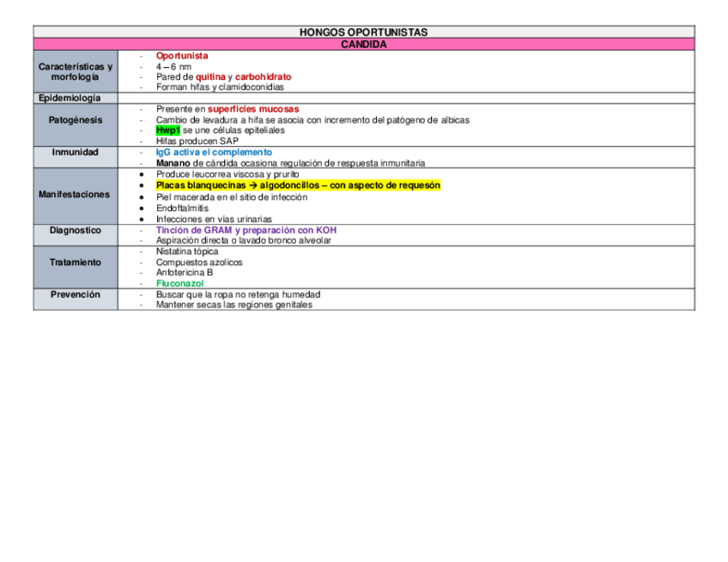Click the empty Epidemiología content cell
728x562 pixels.
[406, 98]
